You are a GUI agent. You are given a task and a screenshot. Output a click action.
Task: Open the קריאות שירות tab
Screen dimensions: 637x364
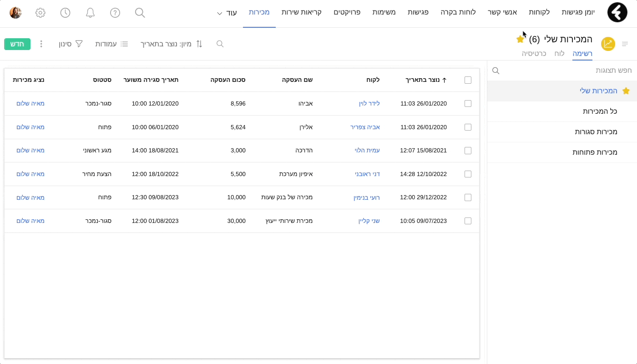[301, 12]
